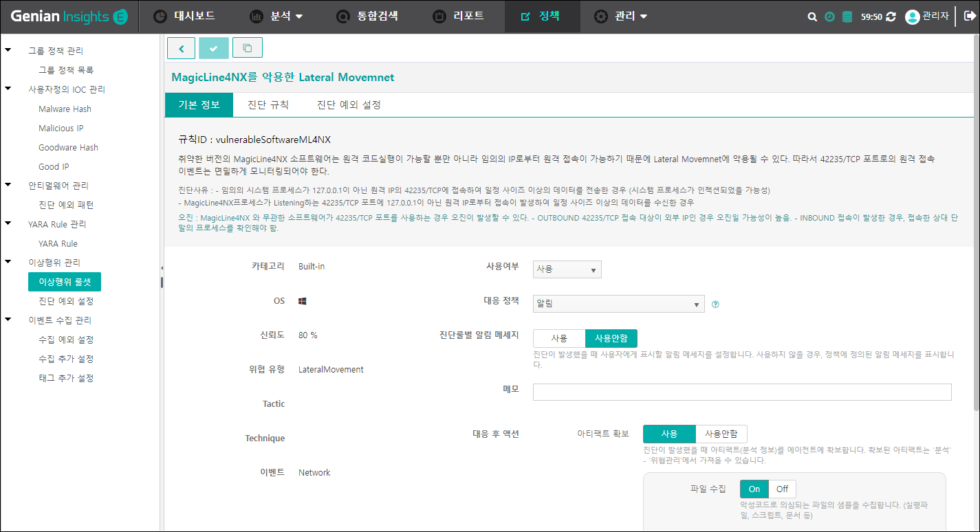Image resolution: width=980 pixels, height=532 pixels.
Task: Click the database status icon
Action: [x=847, y=16]
